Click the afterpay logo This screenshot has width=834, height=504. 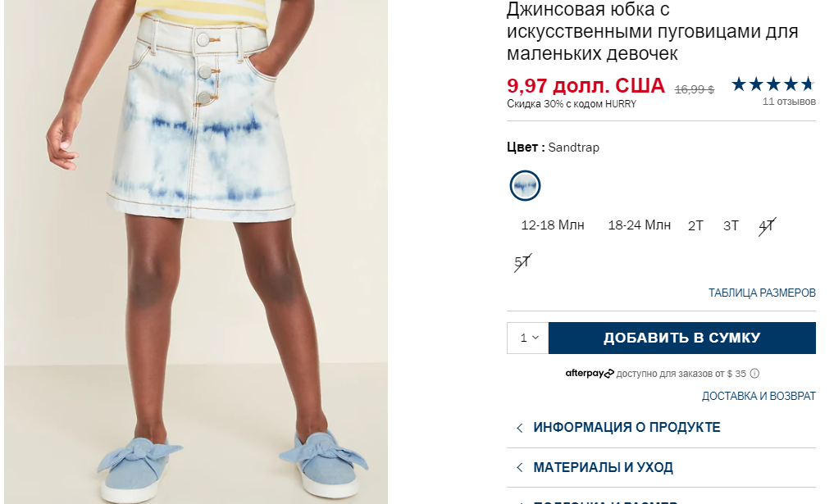point(590,374)
